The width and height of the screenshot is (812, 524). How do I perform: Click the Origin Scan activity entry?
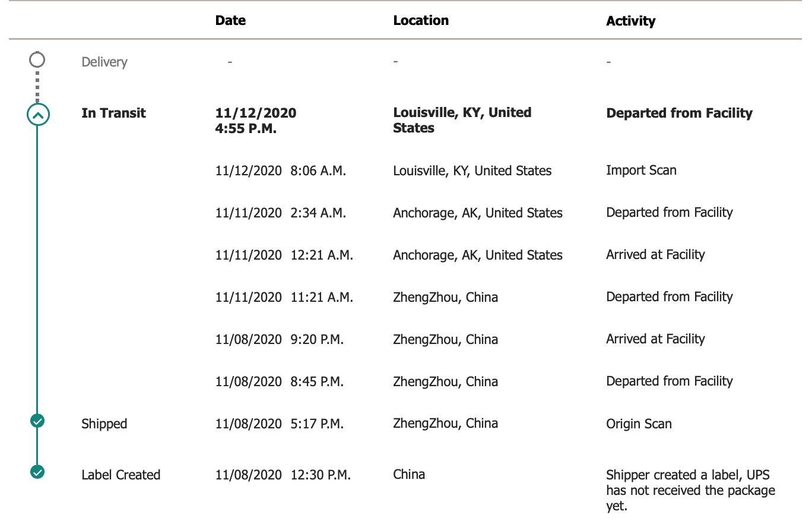pyautogui.click(x=639, y=424)
